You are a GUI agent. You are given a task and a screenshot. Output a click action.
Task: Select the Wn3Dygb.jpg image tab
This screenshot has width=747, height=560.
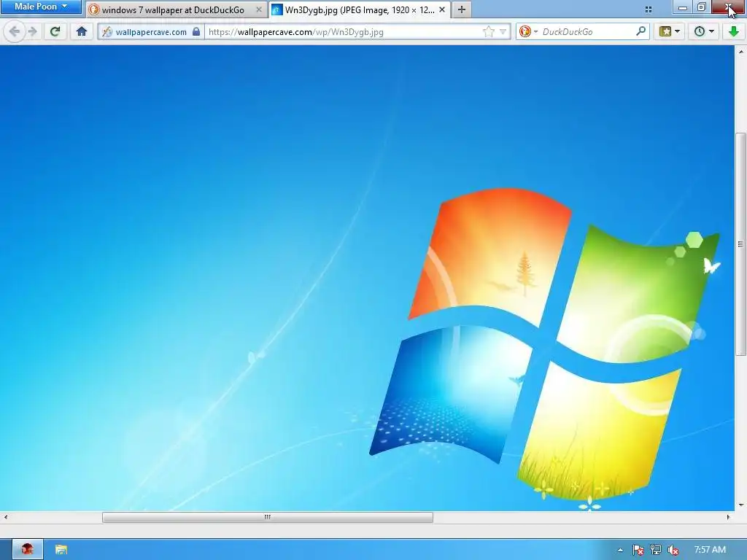pos(359,9)
